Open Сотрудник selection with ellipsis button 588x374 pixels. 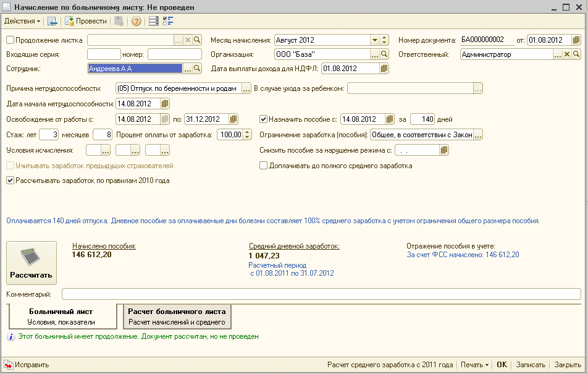[188, 69]
